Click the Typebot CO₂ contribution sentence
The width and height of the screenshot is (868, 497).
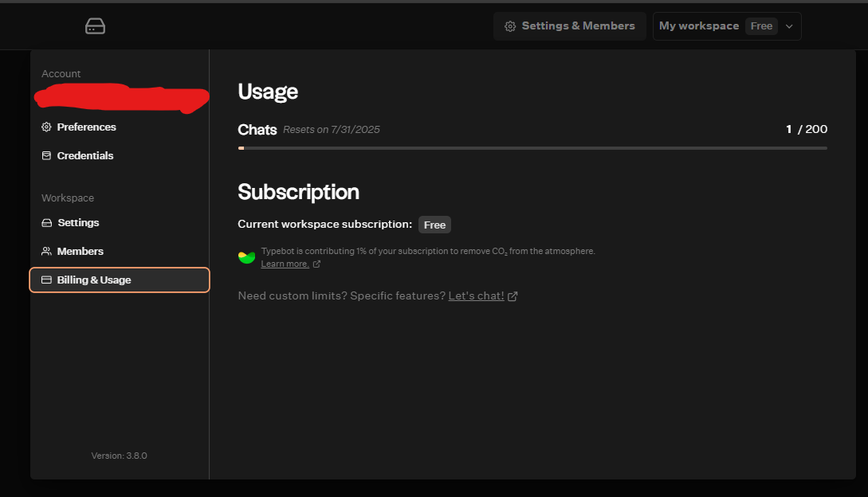point(428,251)
